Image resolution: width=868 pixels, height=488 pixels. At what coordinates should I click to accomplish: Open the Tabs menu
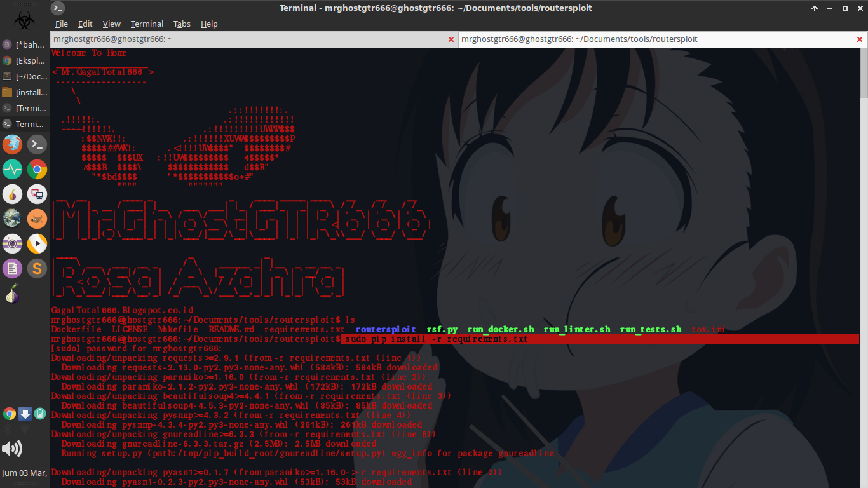(182, 24)
